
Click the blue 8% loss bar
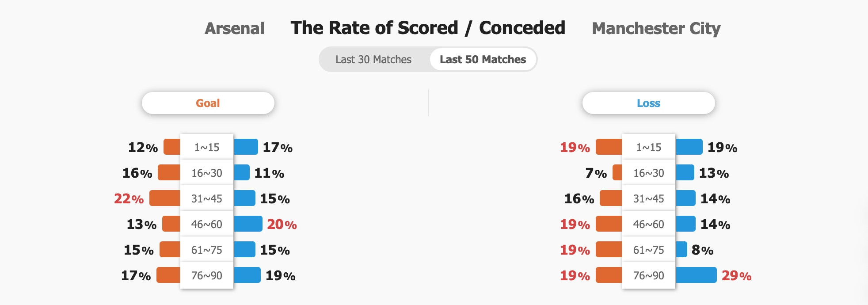tap(681, 249)
